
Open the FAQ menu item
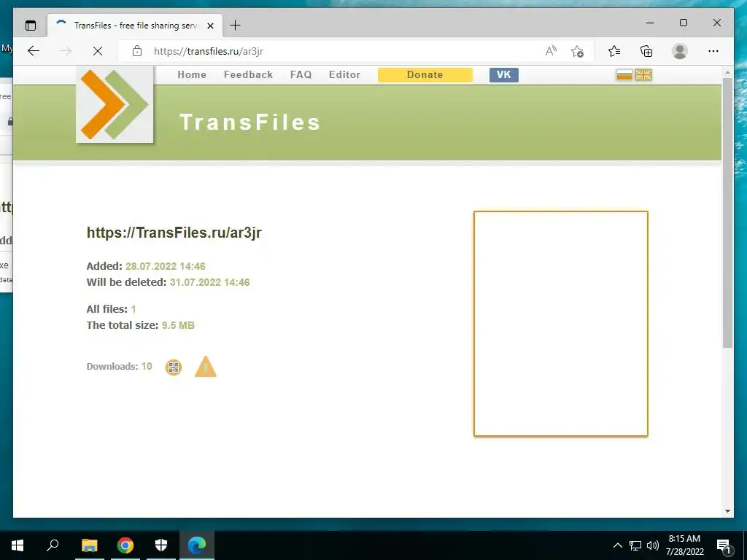tap(301, 75)
